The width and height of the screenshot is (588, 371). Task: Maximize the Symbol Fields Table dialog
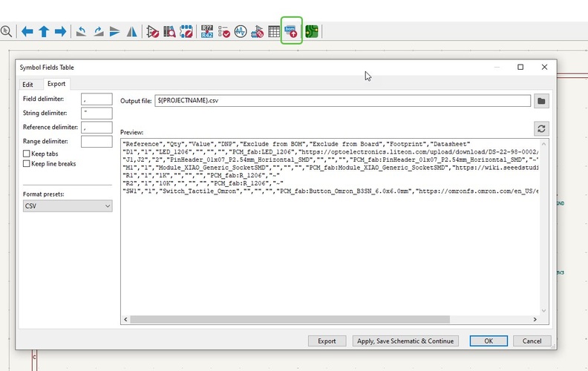pos(520,67)
